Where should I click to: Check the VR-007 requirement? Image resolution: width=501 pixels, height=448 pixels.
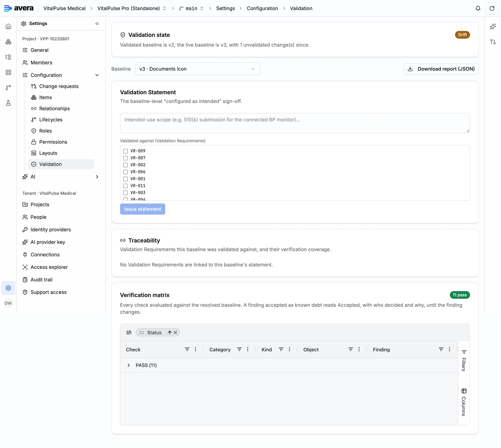pos(125,158)
